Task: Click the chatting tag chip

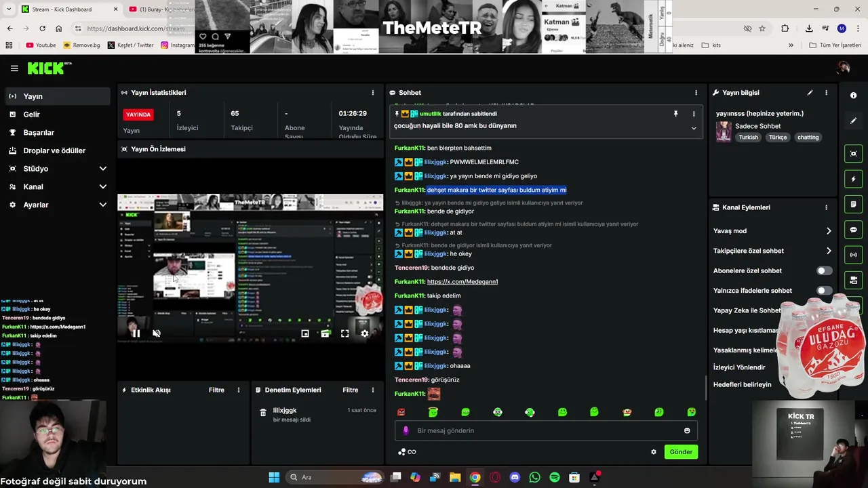Action: 808,138
